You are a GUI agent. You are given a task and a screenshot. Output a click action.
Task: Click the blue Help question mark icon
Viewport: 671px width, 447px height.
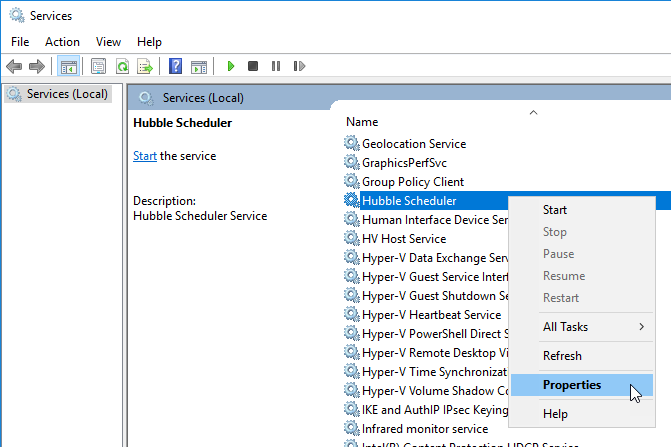pos(175,66)
